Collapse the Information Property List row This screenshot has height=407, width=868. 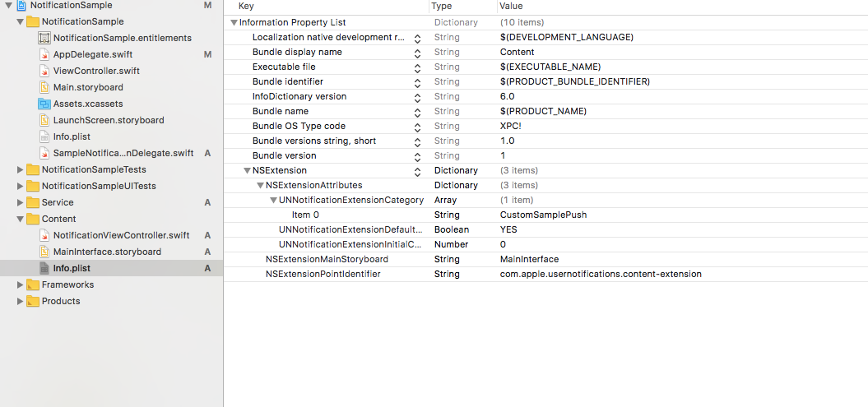pyautogui.click(x=234, y=23)
